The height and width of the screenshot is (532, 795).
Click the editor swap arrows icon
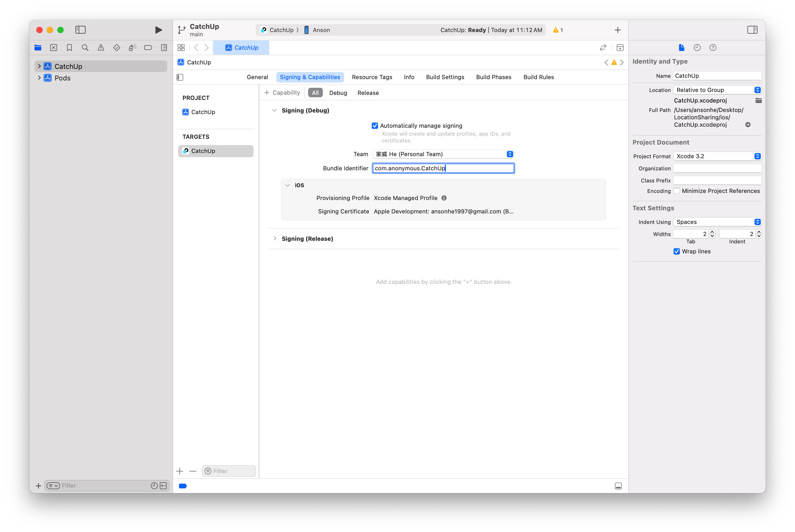tap(603, 48)
